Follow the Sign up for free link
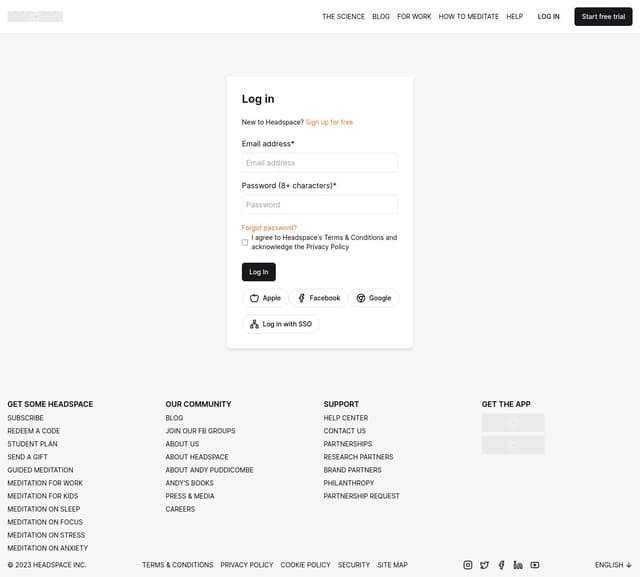 tap(329, 122)
